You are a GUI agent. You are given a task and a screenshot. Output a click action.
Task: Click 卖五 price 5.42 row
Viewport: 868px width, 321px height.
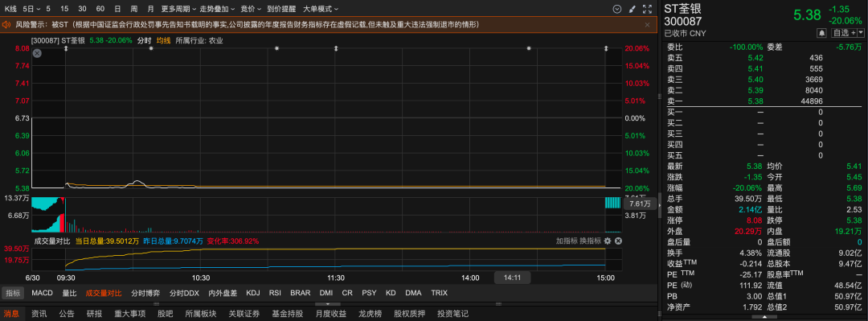(x=765, y=58)
